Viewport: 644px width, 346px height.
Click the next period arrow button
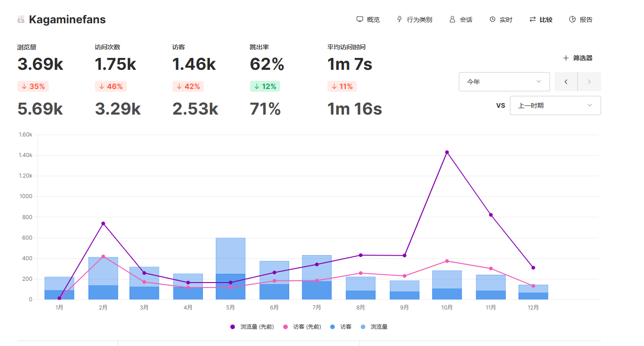tap(589, 82)
